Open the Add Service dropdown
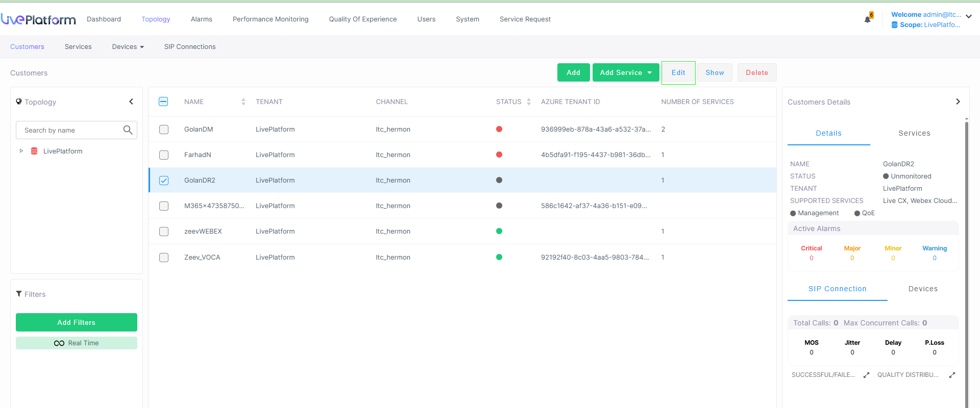Screen dimensions: 980x408 point(626,72)
